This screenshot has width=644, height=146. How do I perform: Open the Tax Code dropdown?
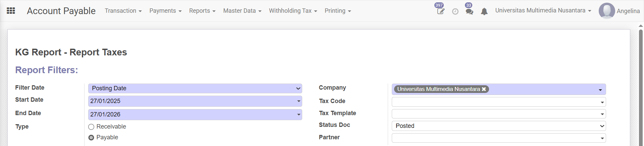tap(498, 102)
